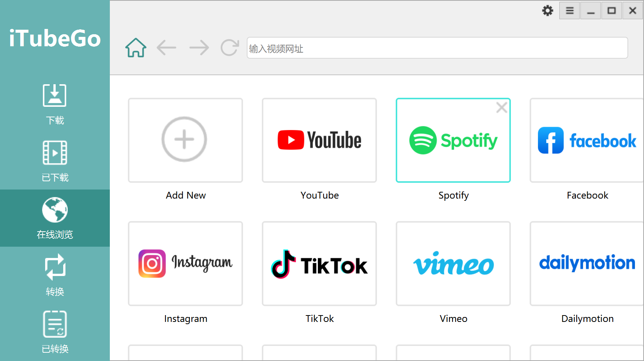Remove Spotify tile with its X

[x=501, y=108]
